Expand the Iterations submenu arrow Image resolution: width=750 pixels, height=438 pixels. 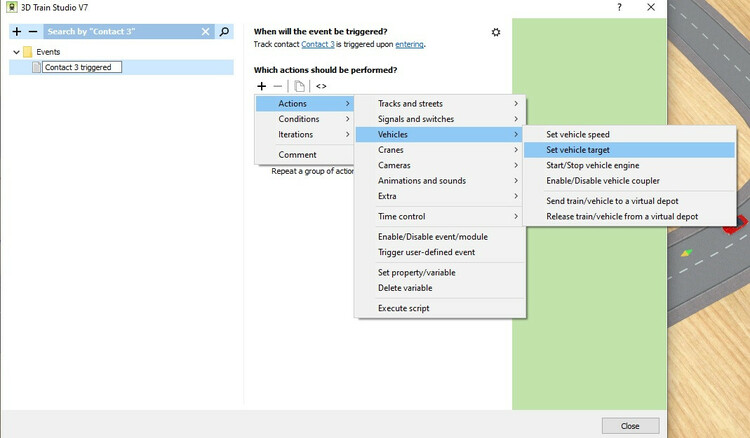[x=348, y=134]
